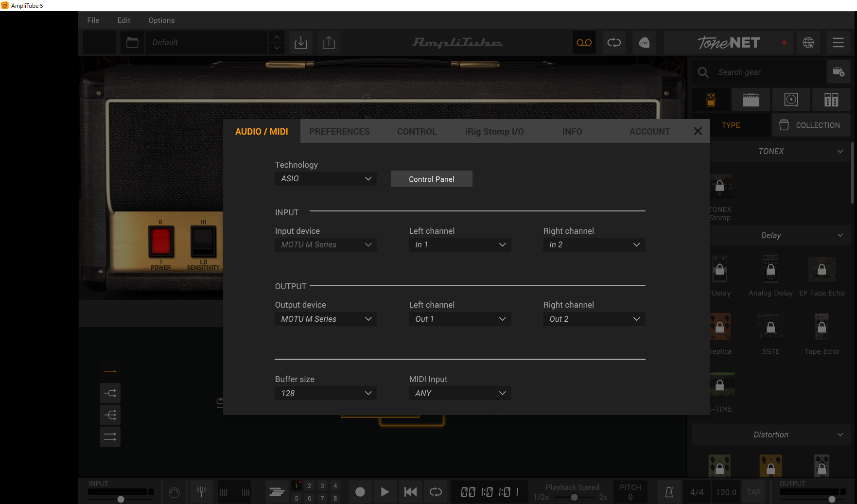Click the track lanes view icon
Image resolution: width=857 pixels, height=504 pixels.
277,492
